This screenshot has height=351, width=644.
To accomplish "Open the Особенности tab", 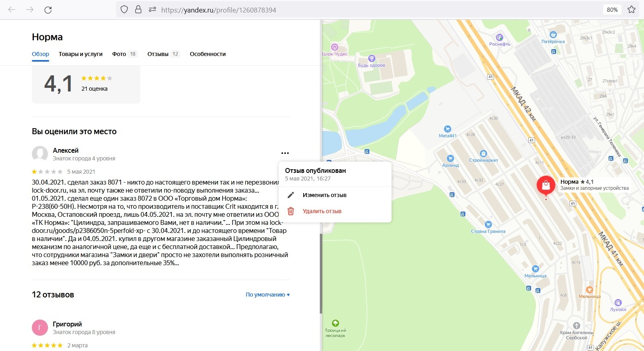I will [208, 54].
